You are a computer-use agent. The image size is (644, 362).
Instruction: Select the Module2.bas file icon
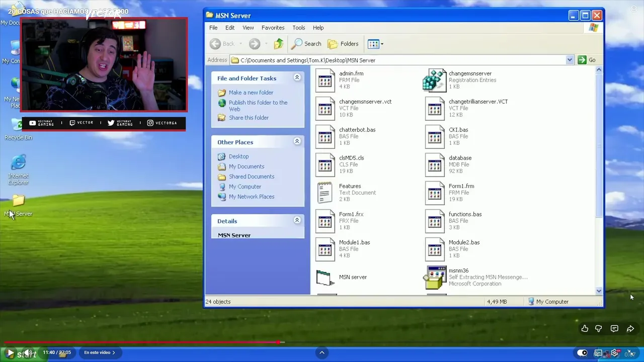[x=435, y=249]
